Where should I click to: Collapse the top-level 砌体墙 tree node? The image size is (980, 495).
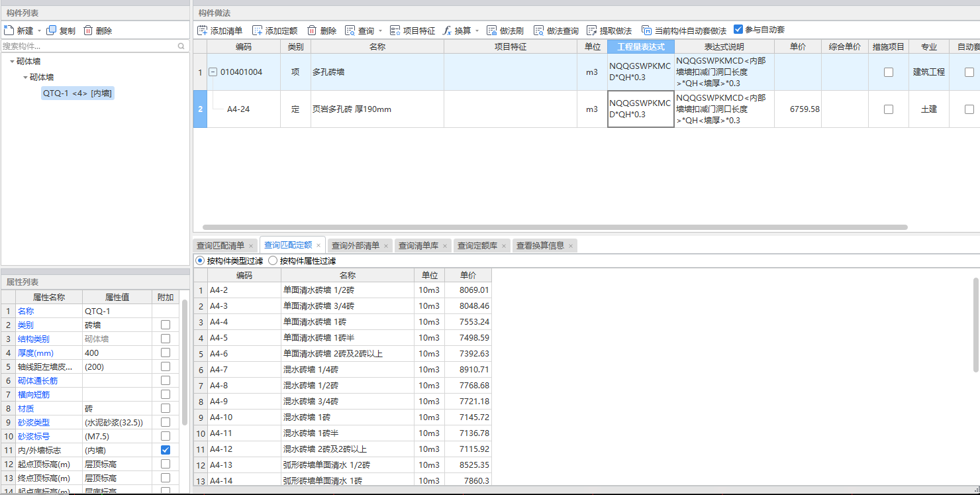(x=12, y=61)
